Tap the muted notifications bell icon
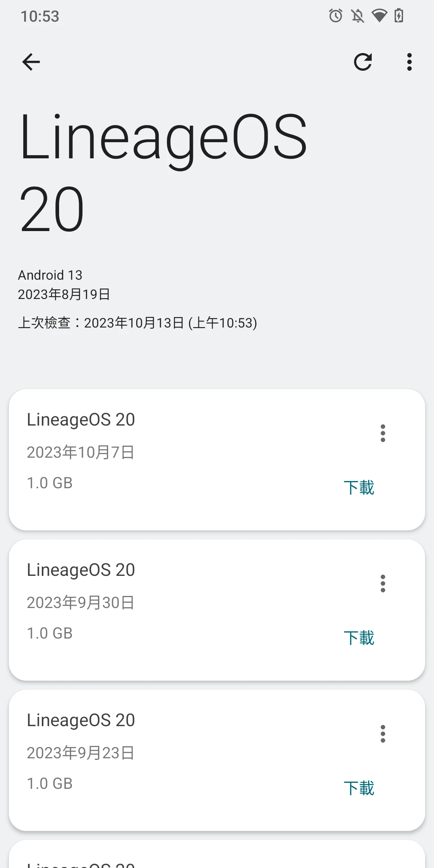This screenshot has width=434, height=868. tap(357, 16)
